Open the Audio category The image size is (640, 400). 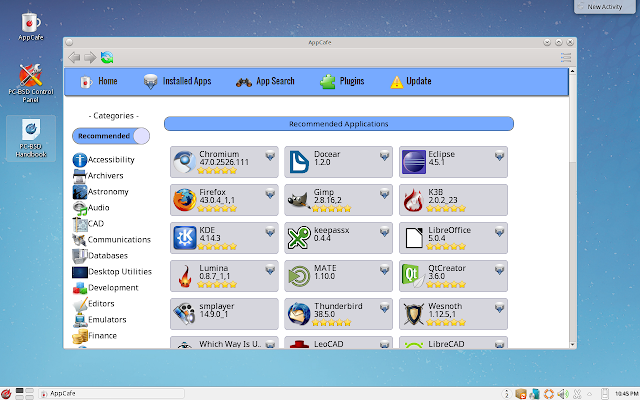pyautogui.click(x=91, y=207)
